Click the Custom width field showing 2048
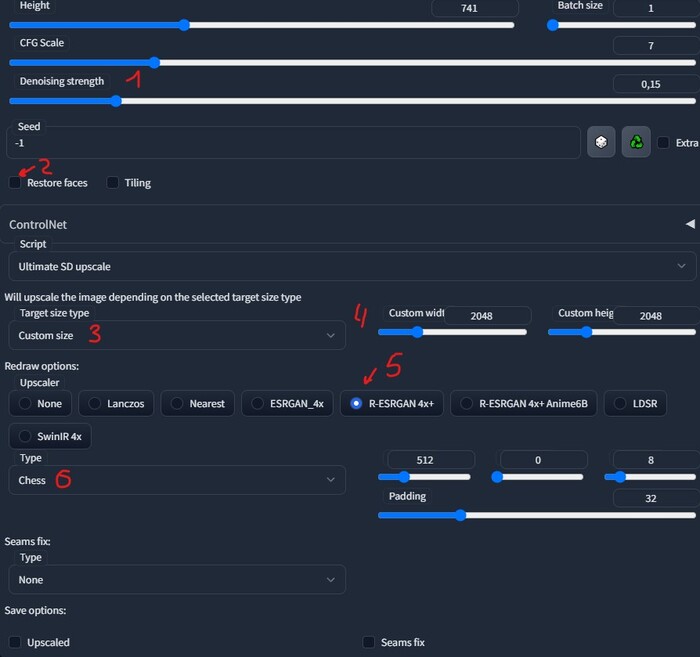Viewport: 700px width, 657px height. (488, 316)
